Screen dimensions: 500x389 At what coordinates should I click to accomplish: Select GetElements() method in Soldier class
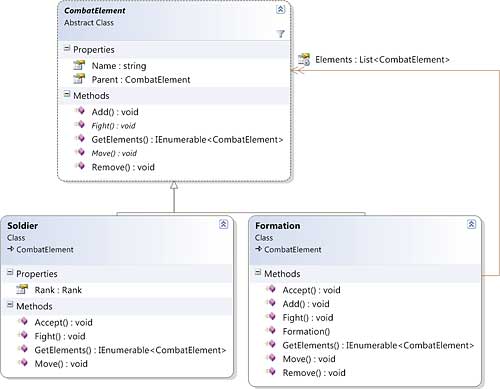coord(130,350)
